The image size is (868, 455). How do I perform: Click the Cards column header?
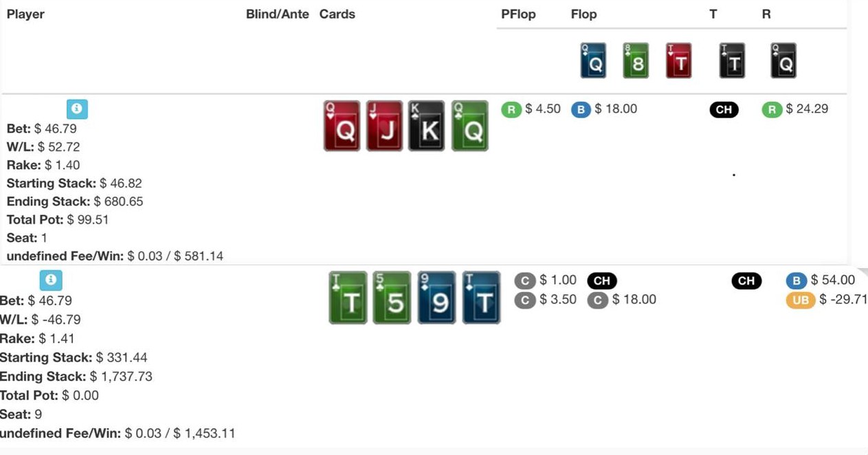coord(337,14)
